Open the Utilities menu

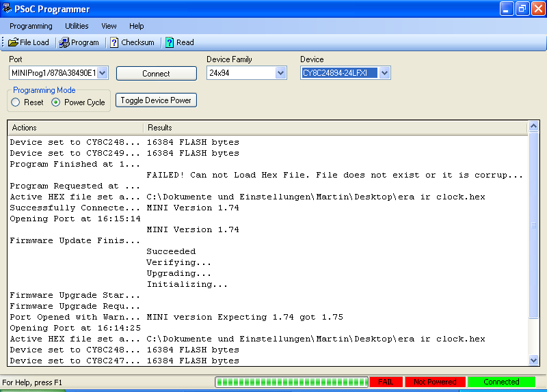pos(77,26)
